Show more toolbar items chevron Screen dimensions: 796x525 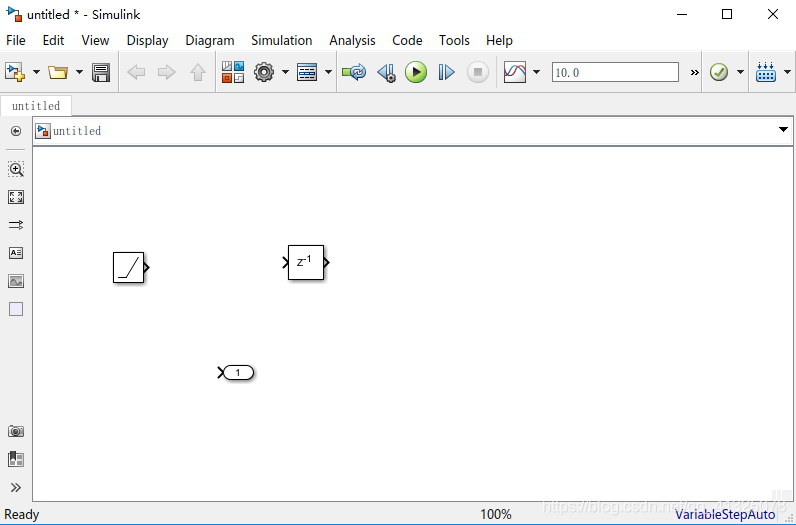click(x=694, y=73)
